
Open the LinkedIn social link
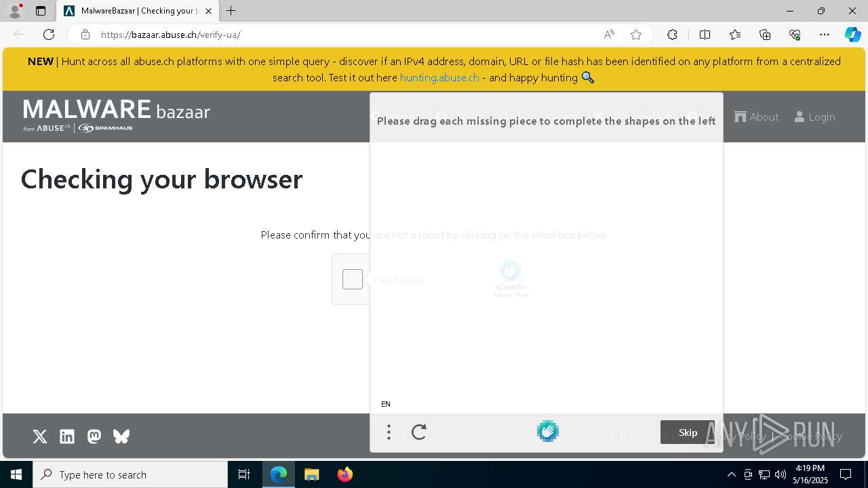click(67, 436)
